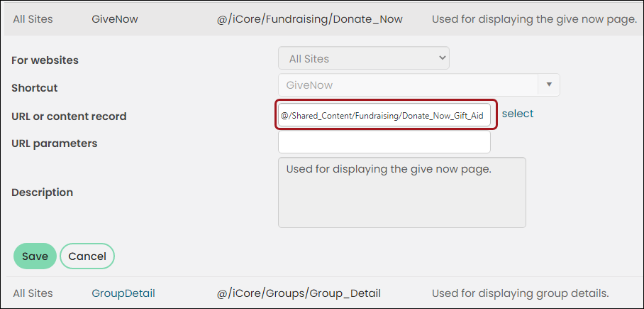644x309 pixels.
Task: Click the URL or content record label
Action: pos(69,116)
